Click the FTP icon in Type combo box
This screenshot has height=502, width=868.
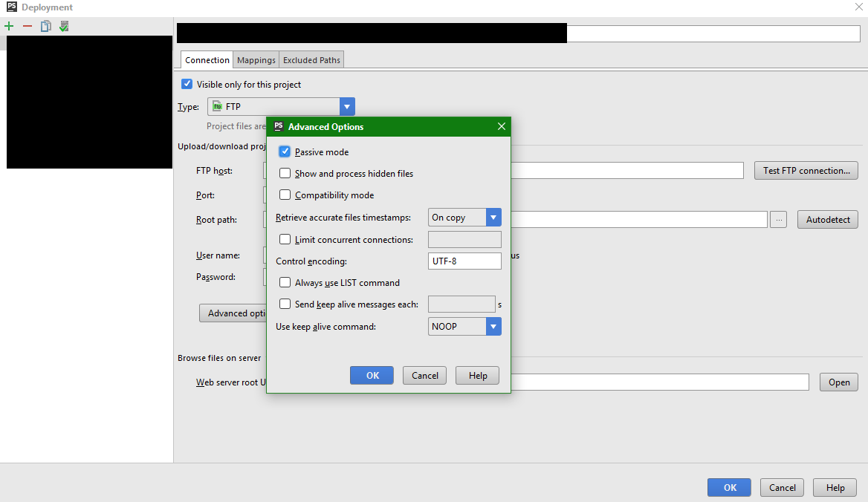pos(217,107)
